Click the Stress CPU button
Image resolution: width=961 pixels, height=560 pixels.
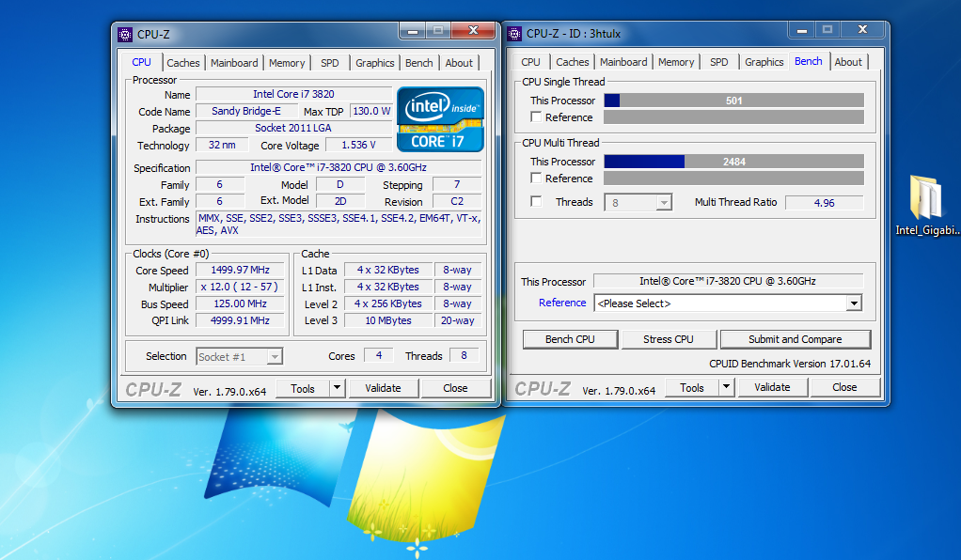[x=669, y=339]
